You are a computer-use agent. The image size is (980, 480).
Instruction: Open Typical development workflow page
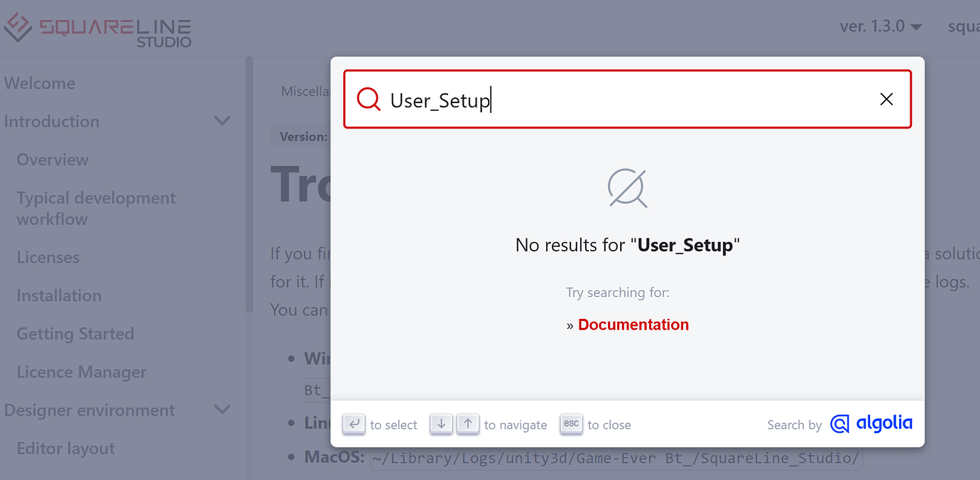96,209
